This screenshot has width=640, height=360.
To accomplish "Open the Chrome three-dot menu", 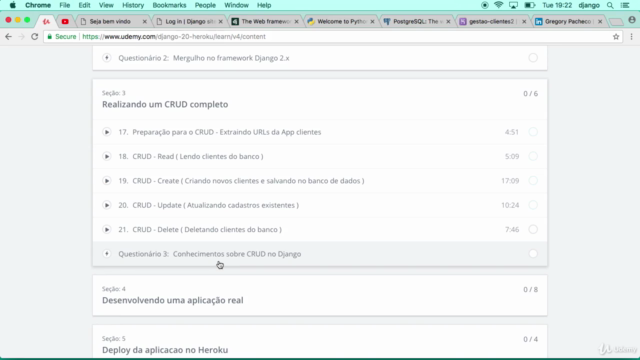I will tap(631, 37).
